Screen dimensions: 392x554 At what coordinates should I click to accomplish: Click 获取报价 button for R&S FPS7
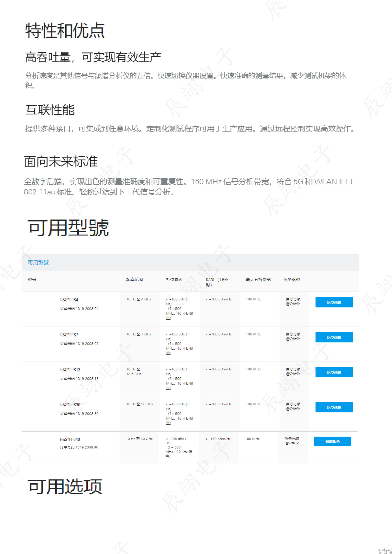pos(334,337)
